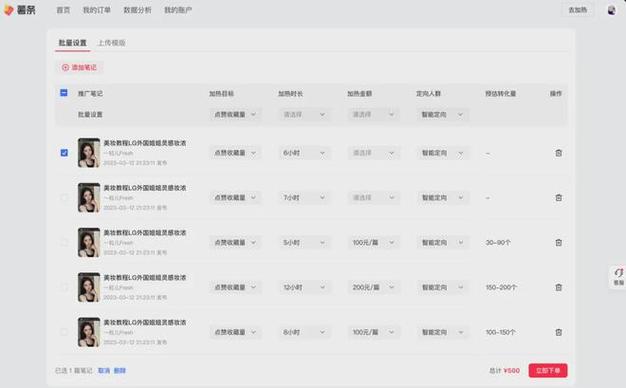The height and width of the screenshot is (388, 626).
Task: Open the 7小时 duration dropdown
Action: [304, 198]
